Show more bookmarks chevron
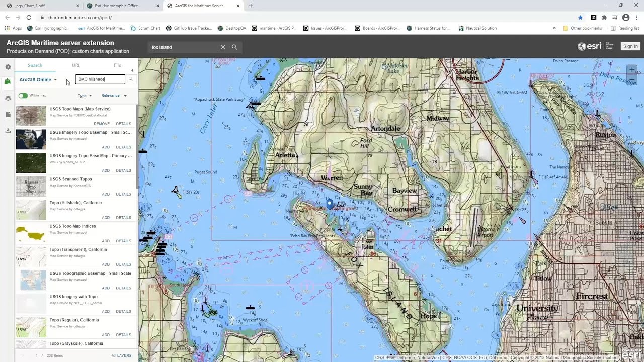The width and height of the screenshot is (644, 362). pos(554,28)
